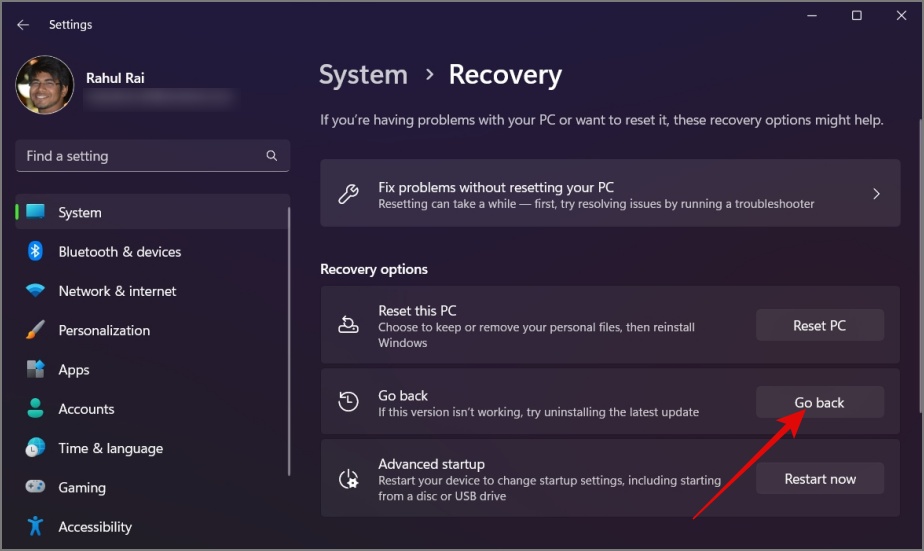The image size is (924, 551).
Task: Click the Gaming controller icon
Action: [x=35, y=487]
